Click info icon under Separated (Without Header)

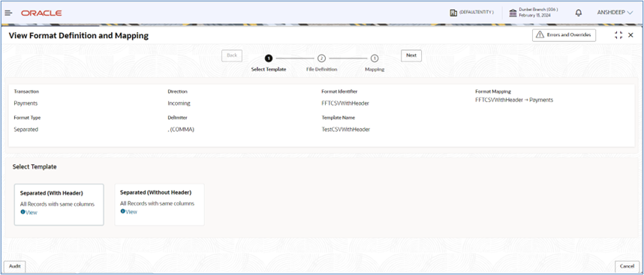[x=122, y=211]
